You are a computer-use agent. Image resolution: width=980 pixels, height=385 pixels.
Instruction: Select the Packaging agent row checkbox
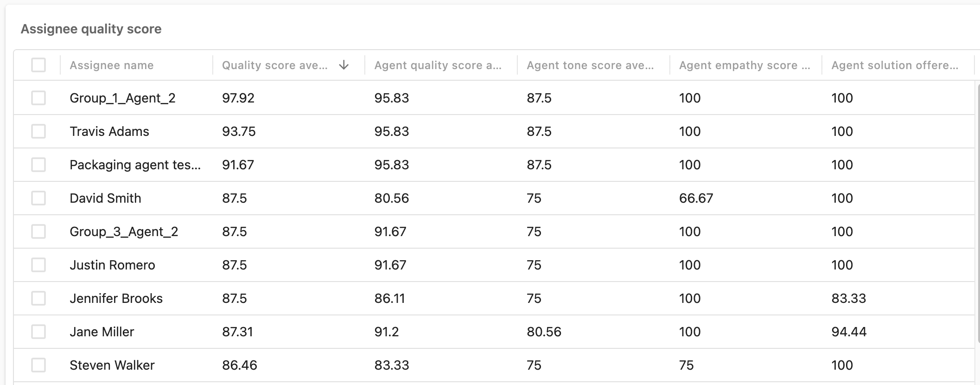pyautogui.click(x=38, y=165)
